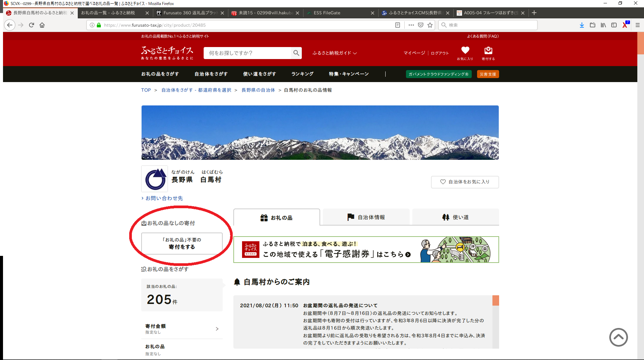Open ランキング navigation item
The height and width of the screenshot is (360, 644).
[302, 74]
